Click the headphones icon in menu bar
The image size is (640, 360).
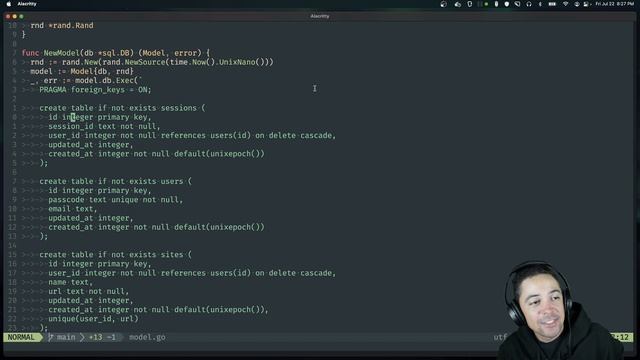(x=529, y=4)
